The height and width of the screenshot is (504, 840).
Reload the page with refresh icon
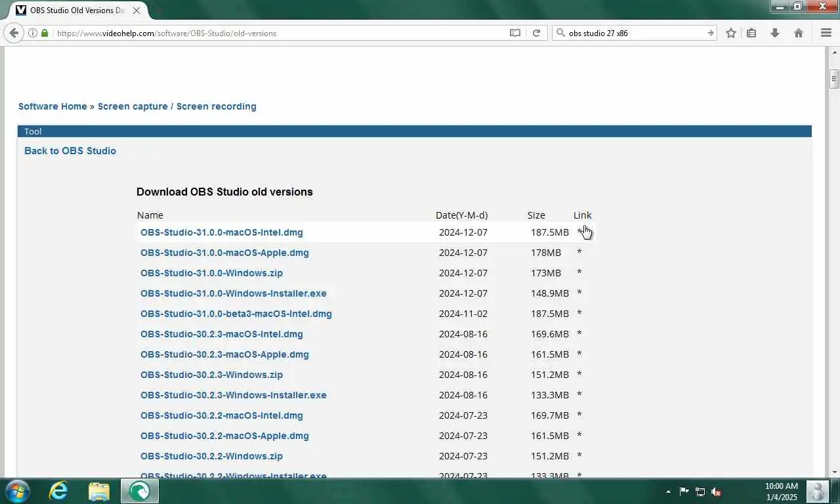point(536,33)
